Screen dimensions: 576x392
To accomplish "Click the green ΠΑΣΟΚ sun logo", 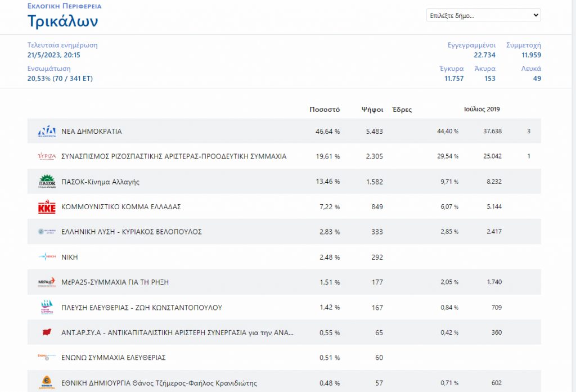I will pyautogui.click(x=46, y=182).
